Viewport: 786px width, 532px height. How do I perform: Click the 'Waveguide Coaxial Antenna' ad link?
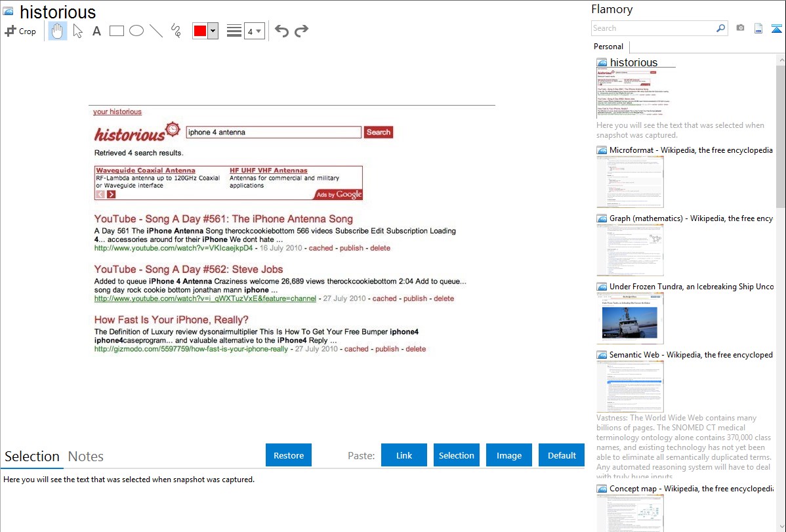click(x=146, y=171)
